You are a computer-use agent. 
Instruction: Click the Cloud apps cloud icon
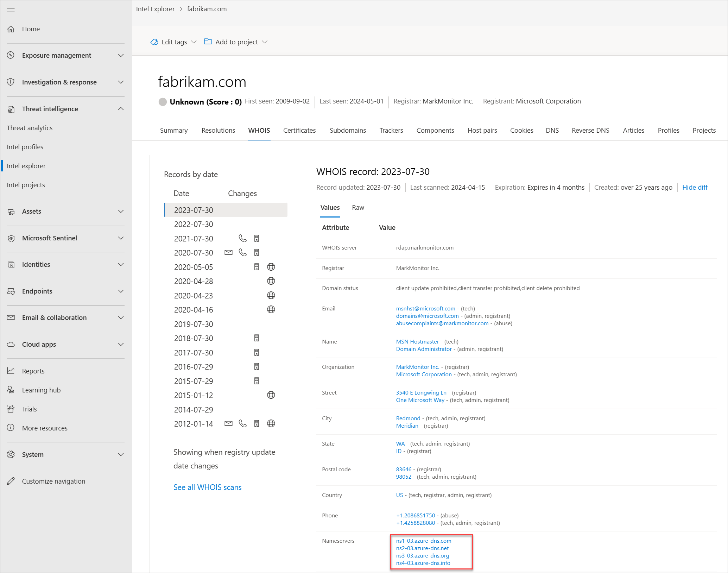pos(11,344)
